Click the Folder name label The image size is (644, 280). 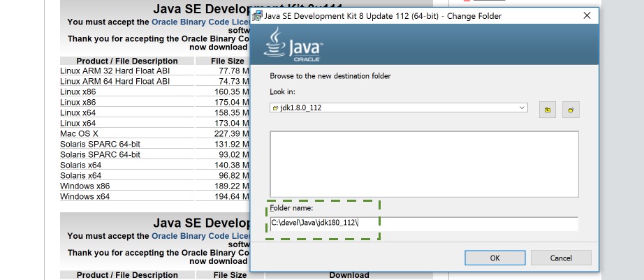coord(291,208)
